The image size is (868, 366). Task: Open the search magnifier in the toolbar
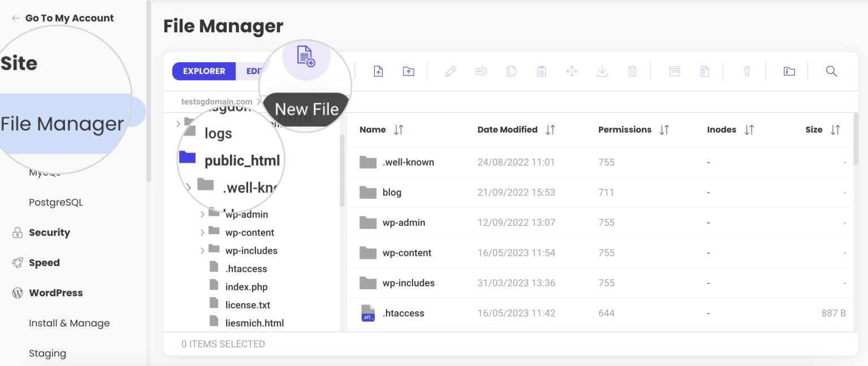[x=831, y=71]
